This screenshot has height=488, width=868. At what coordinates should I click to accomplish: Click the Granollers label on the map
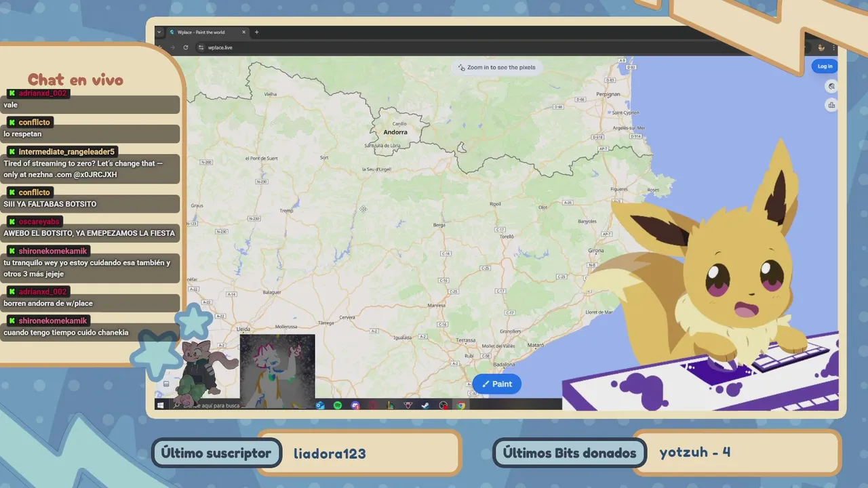pos(510,331)
